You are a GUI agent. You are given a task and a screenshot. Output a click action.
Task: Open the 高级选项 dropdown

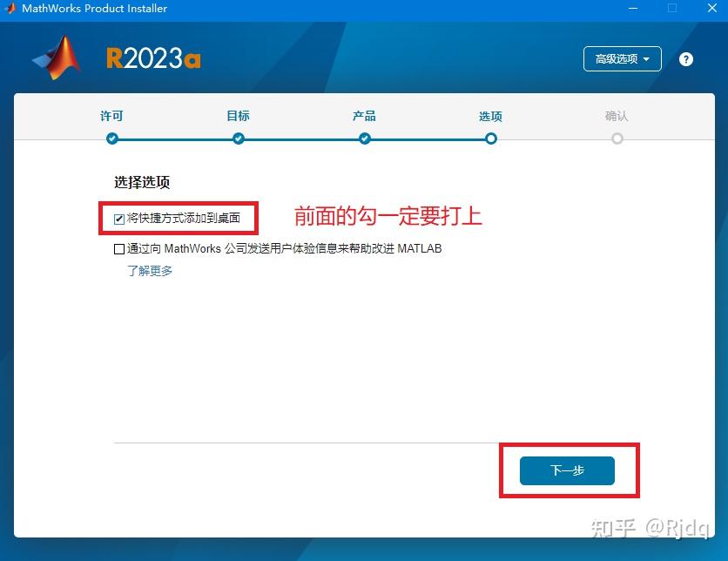coord(622,59)
